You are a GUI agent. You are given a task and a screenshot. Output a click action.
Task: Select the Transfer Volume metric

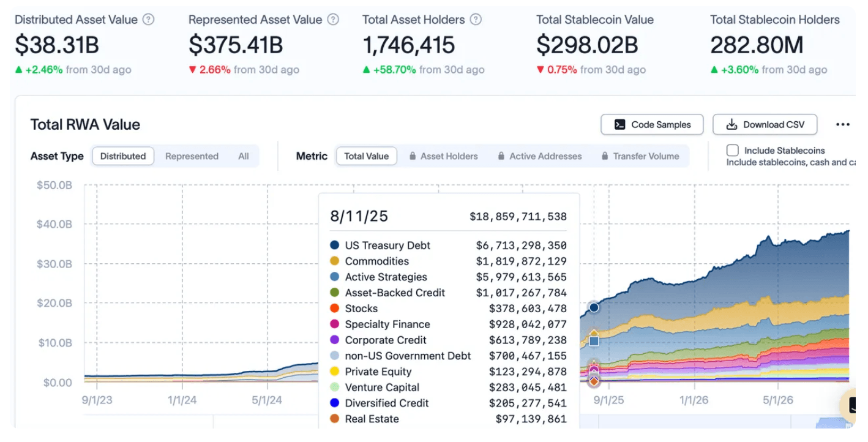[x=640, y=156]
